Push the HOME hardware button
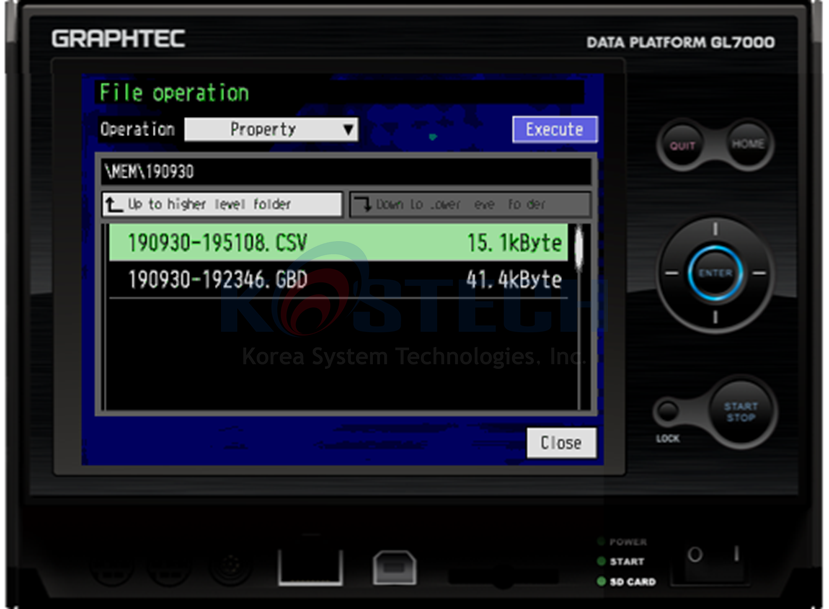 coord(748,144)
